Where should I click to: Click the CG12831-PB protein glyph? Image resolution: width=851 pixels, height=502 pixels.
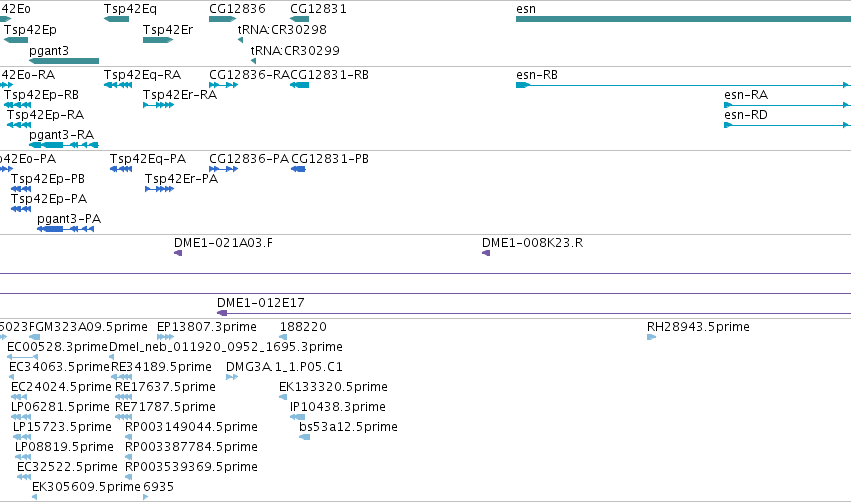(299, 169)
